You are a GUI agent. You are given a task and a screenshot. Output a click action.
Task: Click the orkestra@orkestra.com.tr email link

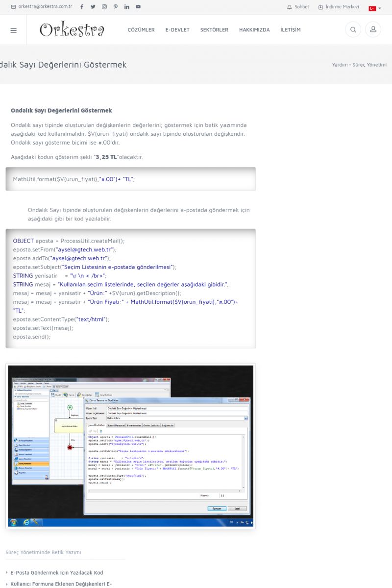click(x=42, y=7)
